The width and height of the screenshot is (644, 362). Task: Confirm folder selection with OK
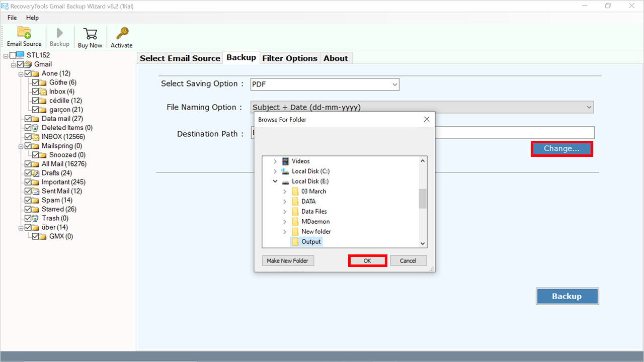coord(367,260)
